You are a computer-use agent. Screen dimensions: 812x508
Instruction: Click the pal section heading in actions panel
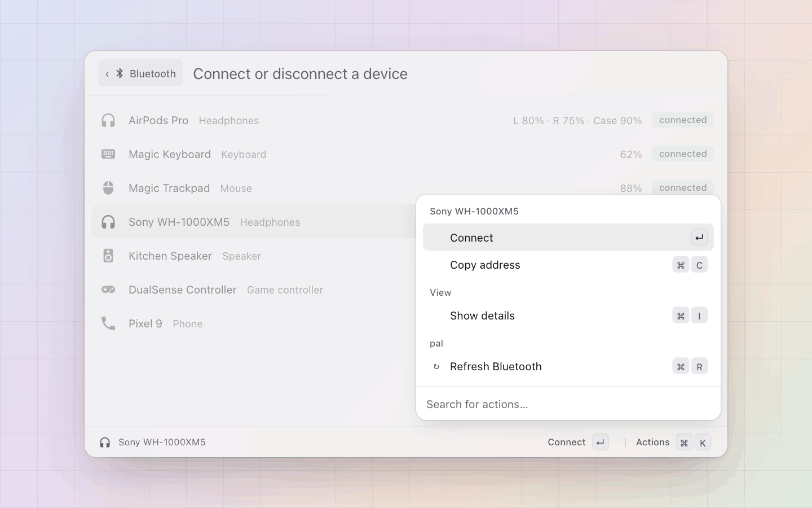(436, 343)
